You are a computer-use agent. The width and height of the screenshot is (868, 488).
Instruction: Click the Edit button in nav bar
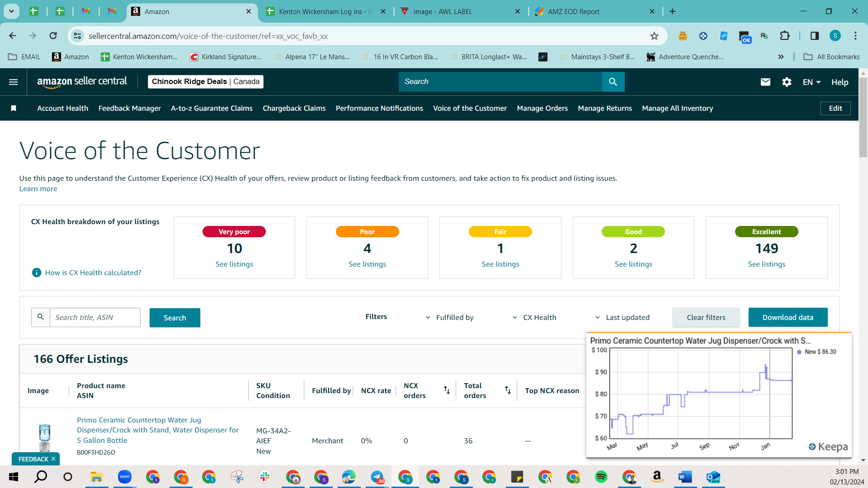tap(835, 108)
